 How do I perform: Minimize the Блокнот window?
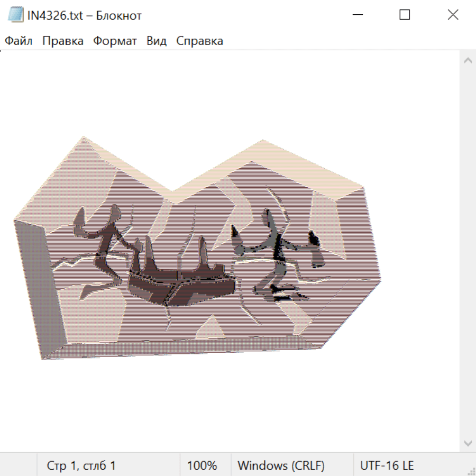[356, 15]
